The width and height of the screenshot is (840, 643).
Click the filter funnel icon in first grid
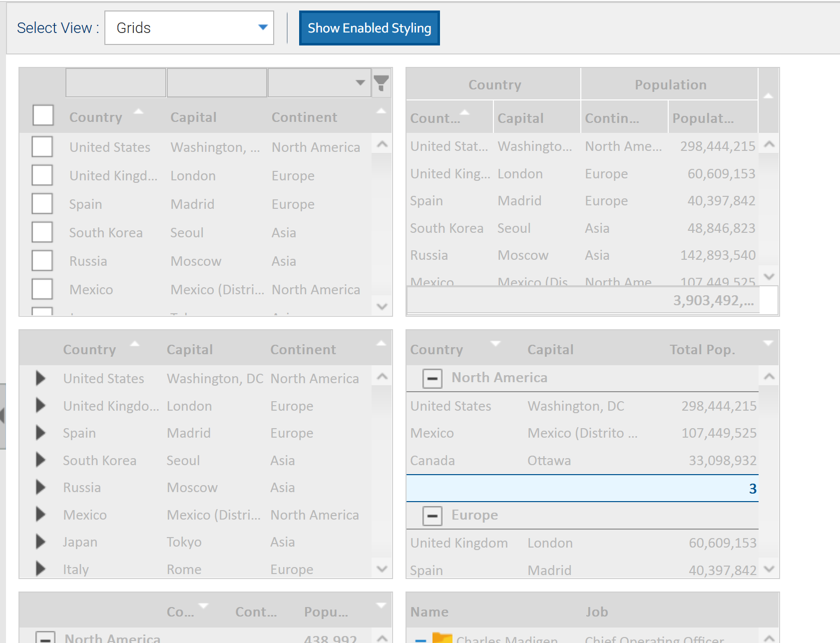(381, 82)
